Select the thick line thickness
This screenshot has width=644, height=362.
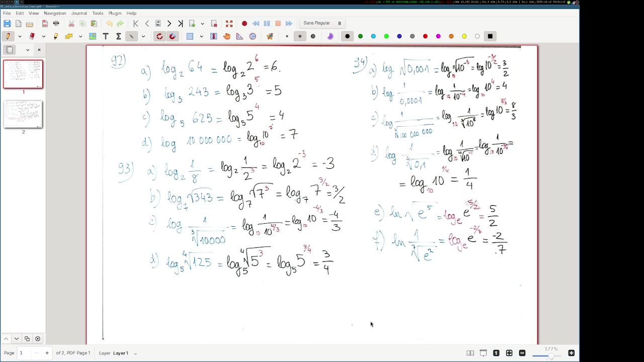point(313,36)
